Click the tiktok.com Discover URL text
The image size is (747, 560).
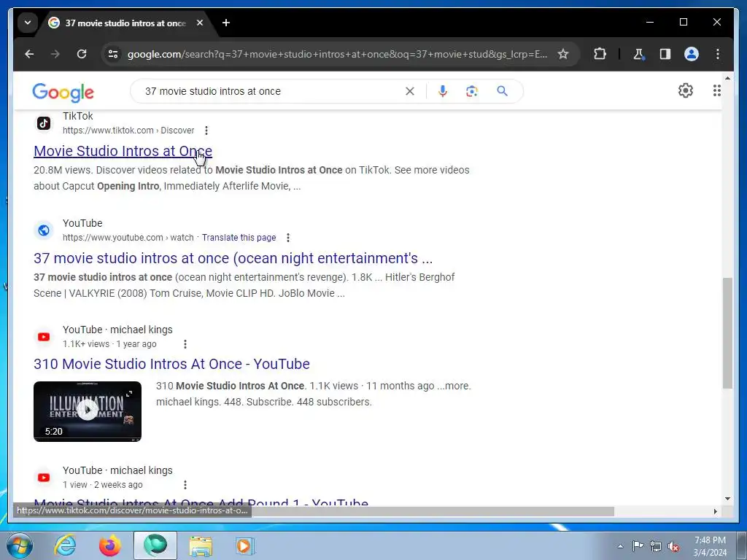[128, 131]
